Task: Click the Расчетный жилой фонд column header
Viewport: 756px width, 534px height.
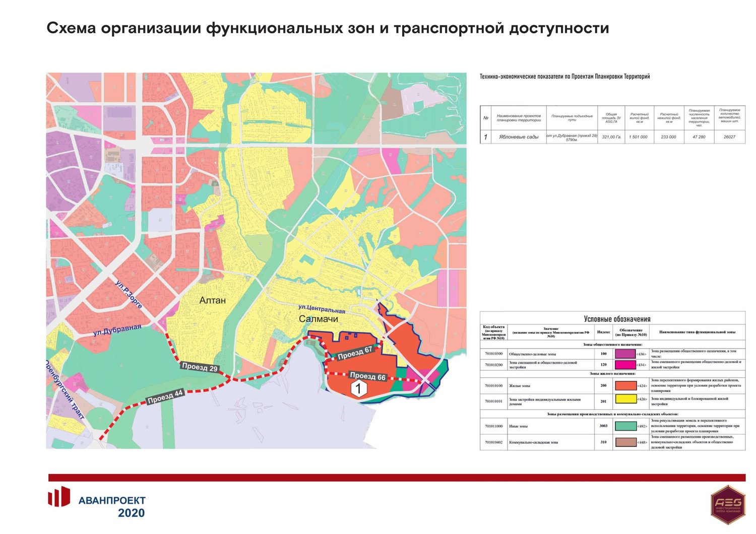Action: [639, 117]
